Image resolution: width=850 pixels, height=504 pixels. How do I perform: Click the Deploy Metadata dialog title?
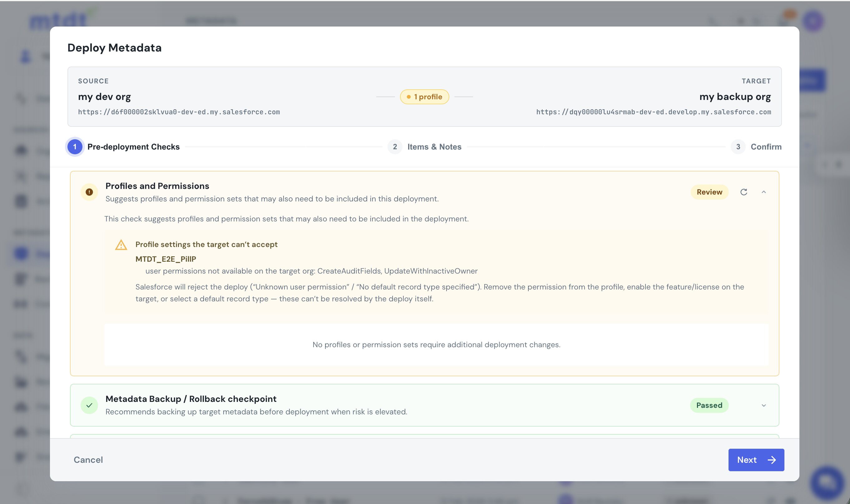point(114,48)
